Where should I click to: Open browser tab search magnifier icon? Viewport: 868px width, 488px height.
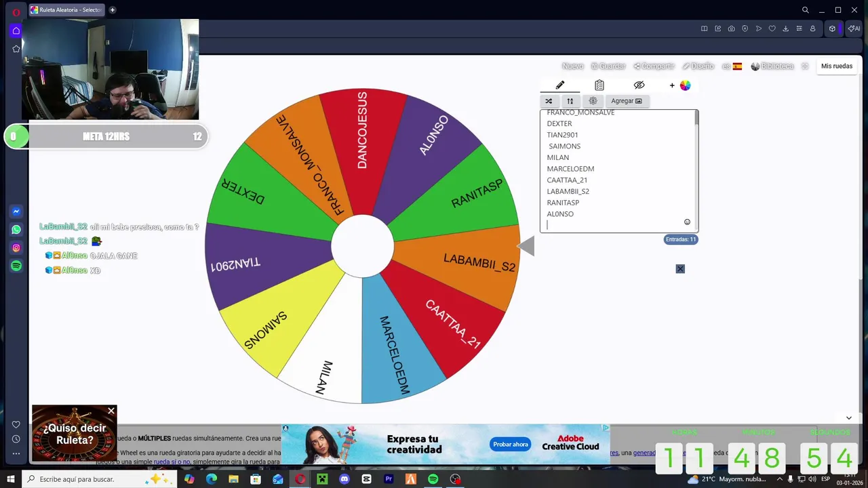[805, 10]
